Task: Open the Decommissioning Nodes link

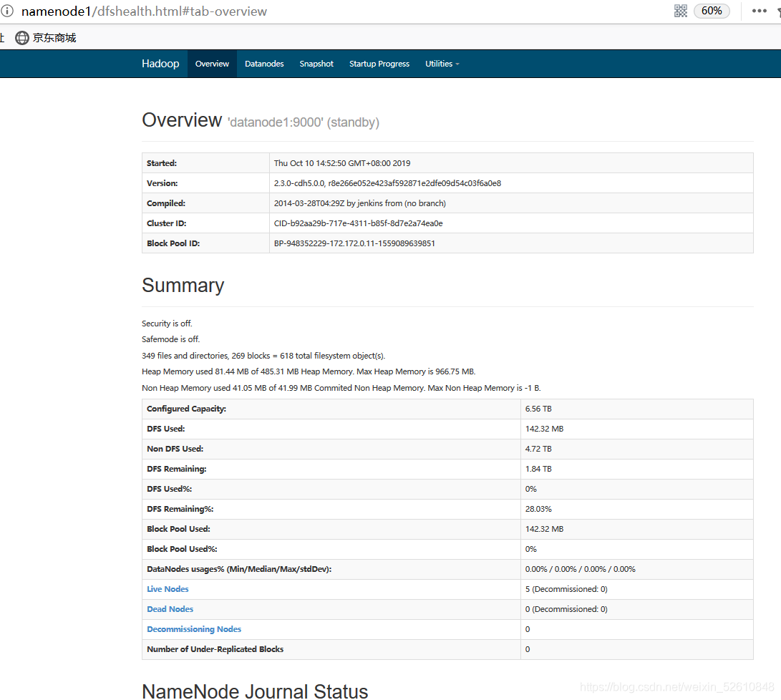Action: (x=194, y=629)
